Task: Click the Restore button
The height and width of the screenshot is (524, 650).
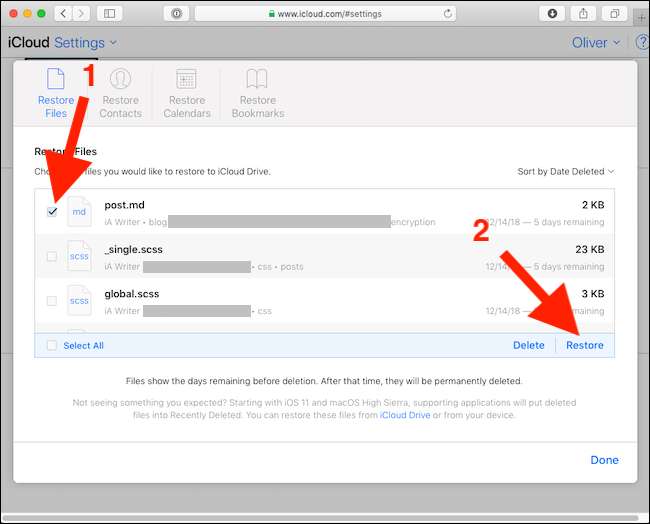Action: click(585, 345)
